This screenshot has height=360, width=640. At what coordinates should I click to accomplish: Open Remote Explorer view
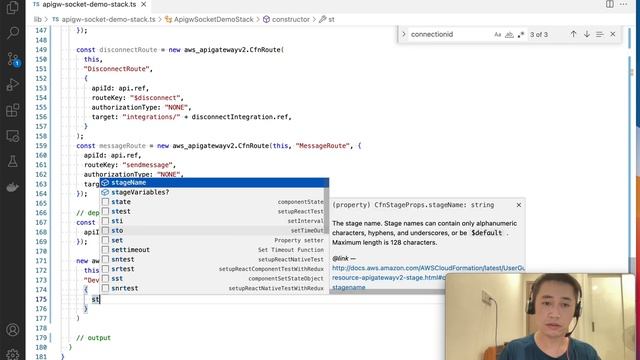(x=13, y=136)
